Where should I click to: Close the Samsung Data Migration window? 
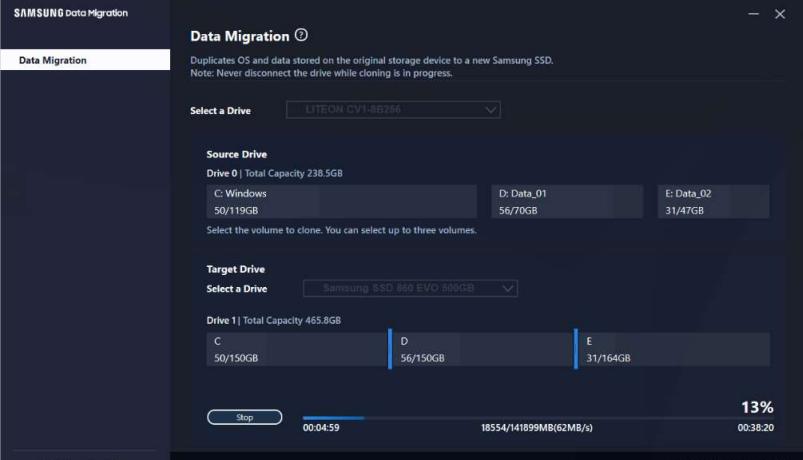pyautogui.click(x=779, y=14)
